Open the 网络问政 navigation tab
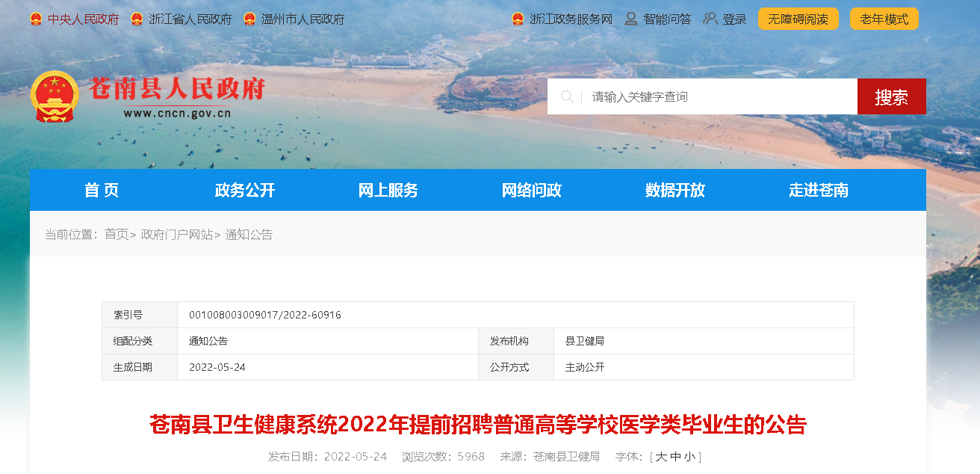Image resolution: width=980 pixels, height=474 pixels. [x=532, y=190]
